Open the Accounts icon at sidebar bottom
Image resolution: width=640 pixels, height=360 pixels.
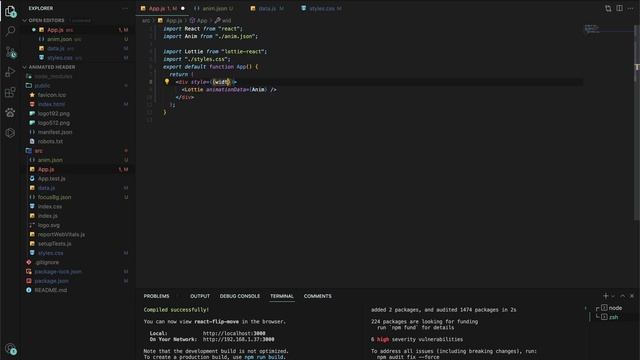[10, 349]
